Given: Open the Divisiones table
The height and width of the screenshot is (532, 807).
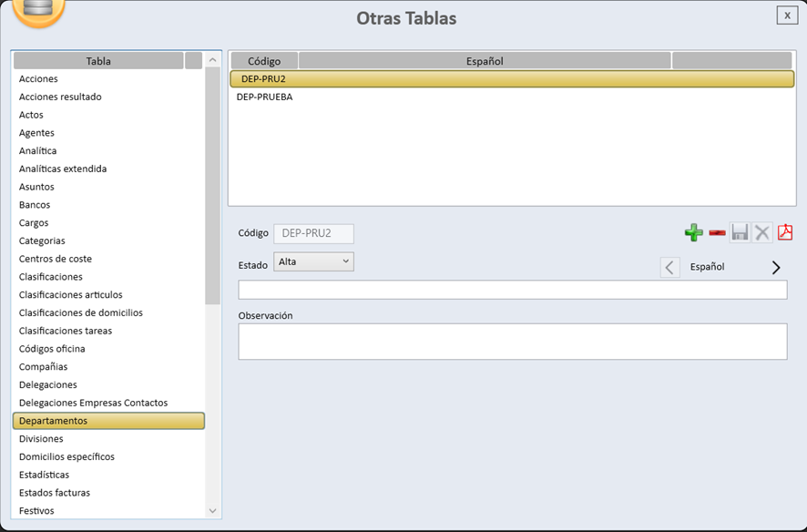Looking at the screenshot, I should [41, 439].
